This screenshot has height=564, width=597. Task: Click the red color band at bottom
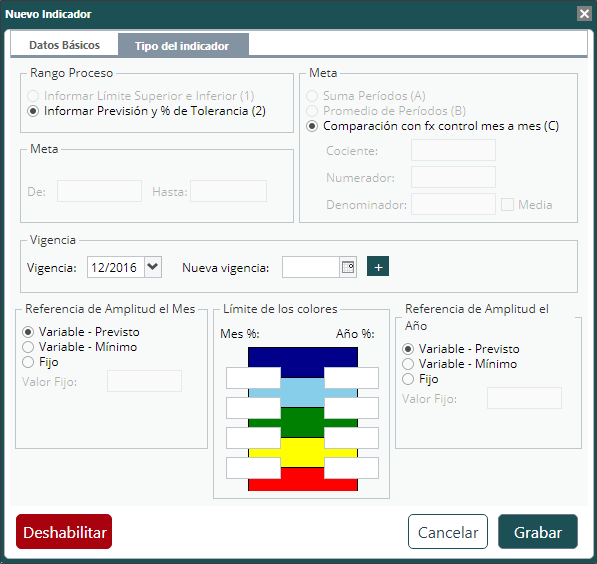pos(303,484)
